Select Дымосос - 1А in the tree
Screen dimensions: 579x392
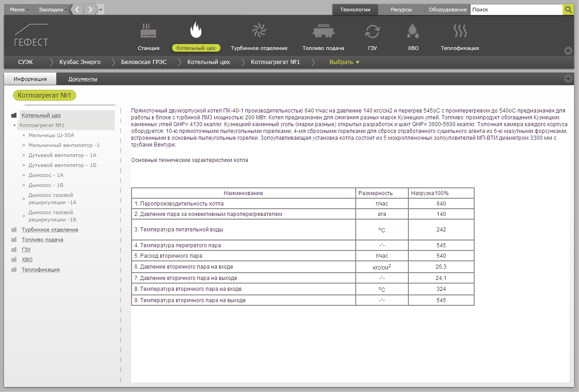(x=46, y=175)
